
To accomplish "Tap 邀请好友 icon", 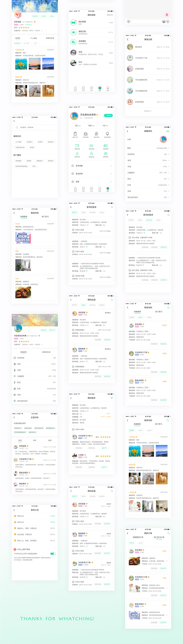I will (x=91, y=153).
